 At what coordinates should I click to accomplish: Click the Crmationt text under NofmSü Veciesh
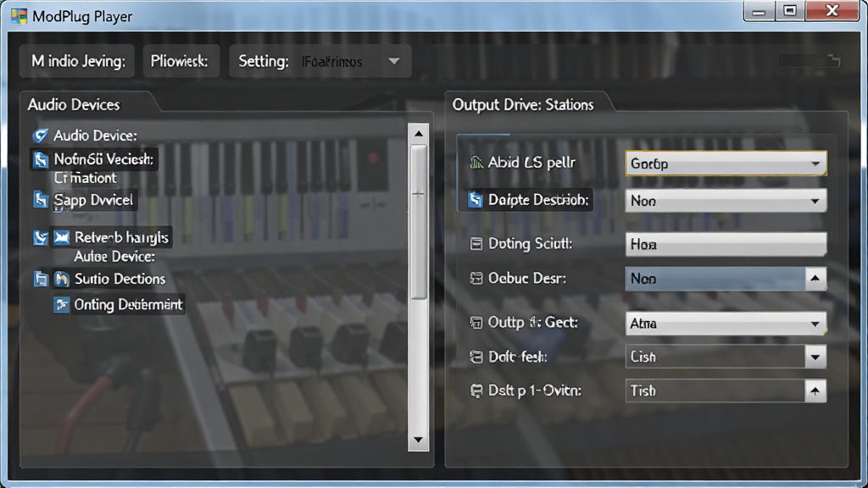click(86, 178)
